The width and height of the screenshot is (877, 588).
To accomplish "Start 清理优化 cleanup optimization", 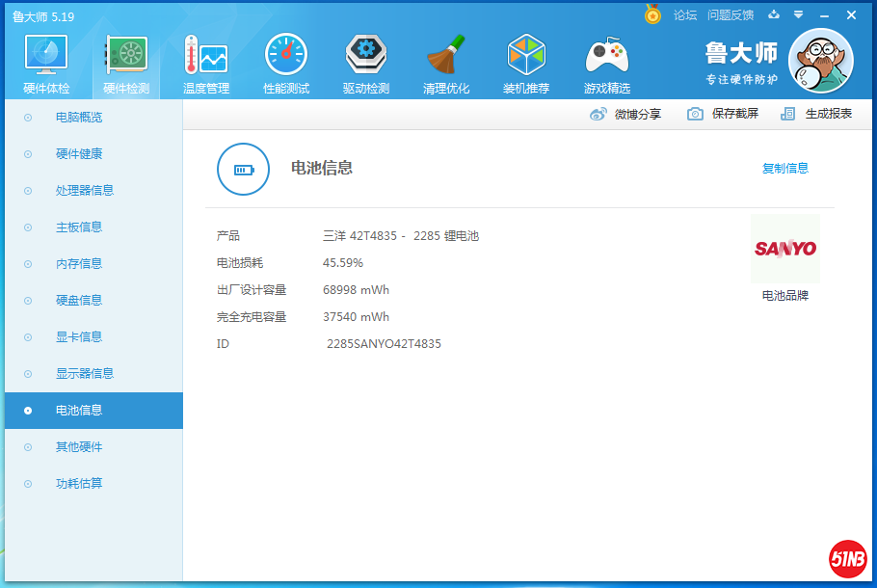I will point(446,61).
